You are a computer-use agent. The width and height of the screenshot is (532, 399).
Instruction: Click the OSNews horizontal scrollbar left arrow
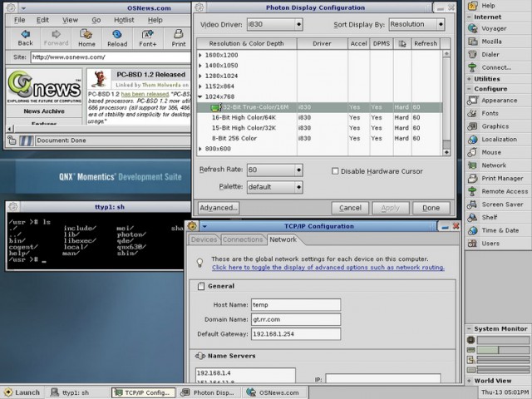click(10, 129)
